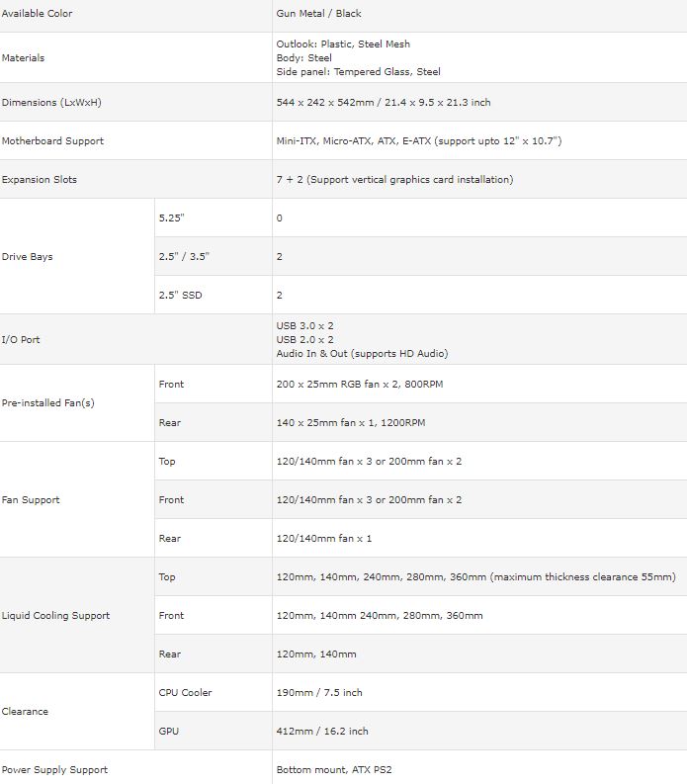The width and height of the screenshot is (687, 784).
Task: Click the Pre-installed Fan(s) label
Action: coord(48,403)
